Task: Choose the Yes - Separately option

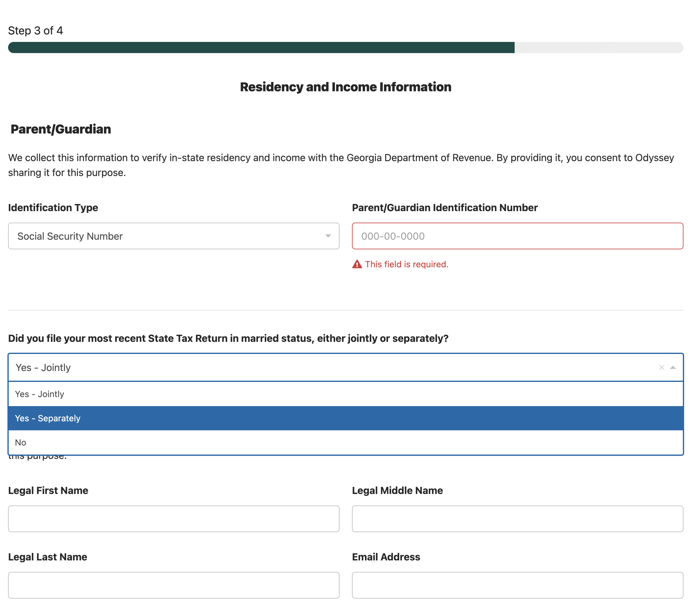Action: click(47, 418)
